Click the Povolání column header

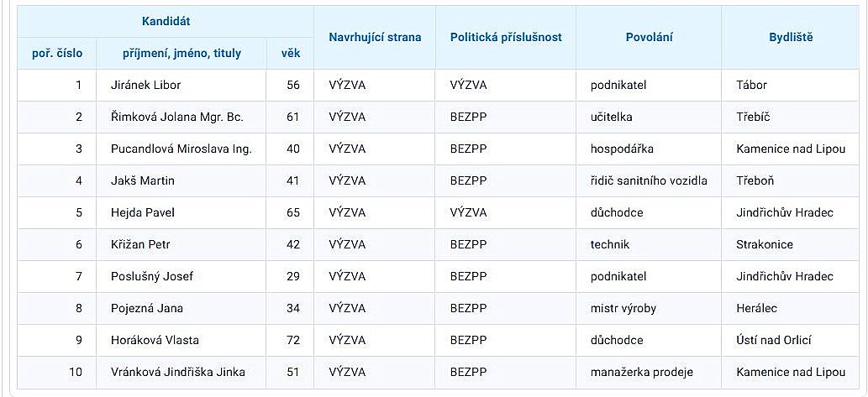tap(649, 37)
